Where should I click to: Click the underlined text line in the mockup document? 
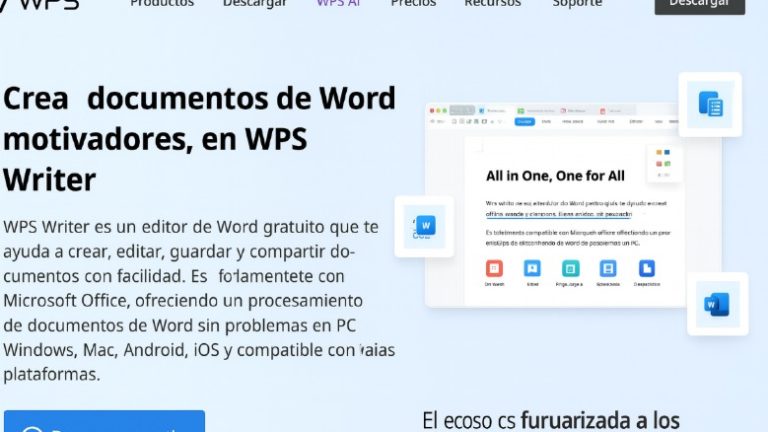(x=559, y=214)
